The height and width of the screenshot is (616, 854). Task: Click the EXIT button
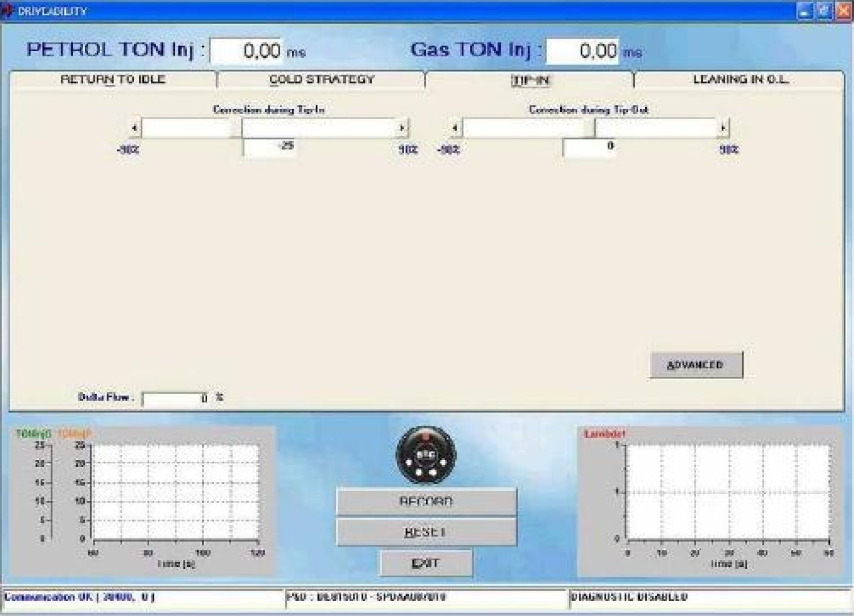426,563
